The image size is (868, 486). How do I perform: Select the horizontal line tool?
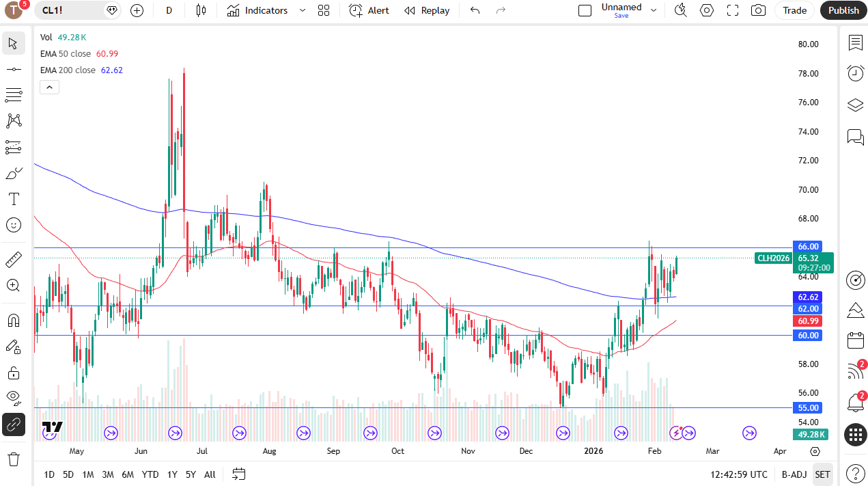tap(13, 69)
